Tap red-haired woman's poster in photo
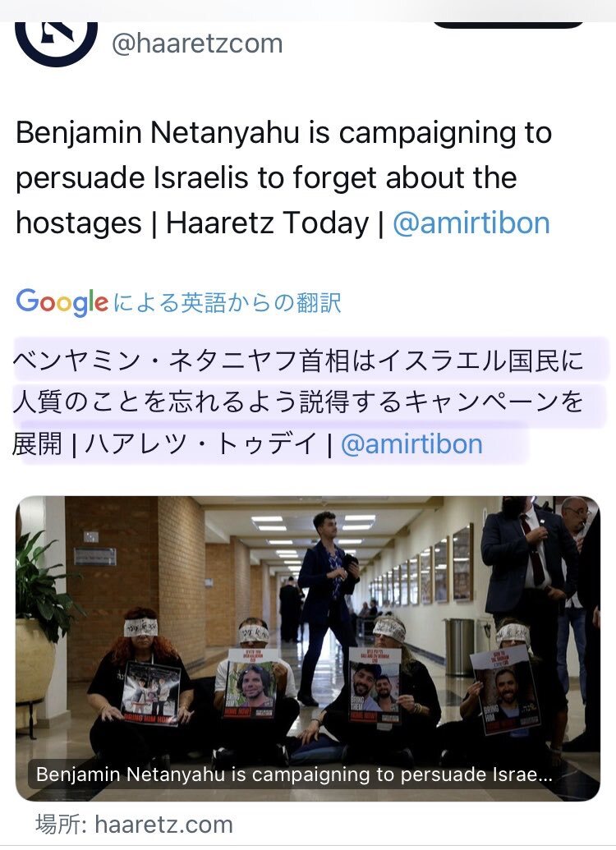The height and width of the screenshot is (850, 616). pyautogui.click(x=151, y=692)
